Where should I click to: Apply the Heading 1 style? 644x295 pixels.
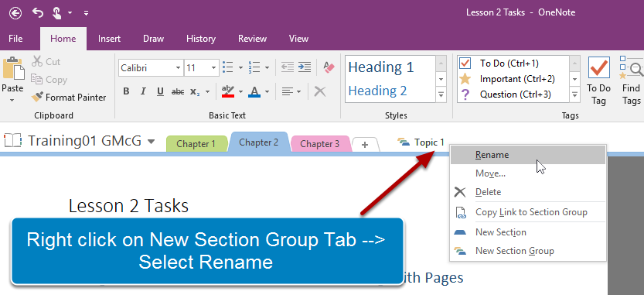tap(380, 67)
